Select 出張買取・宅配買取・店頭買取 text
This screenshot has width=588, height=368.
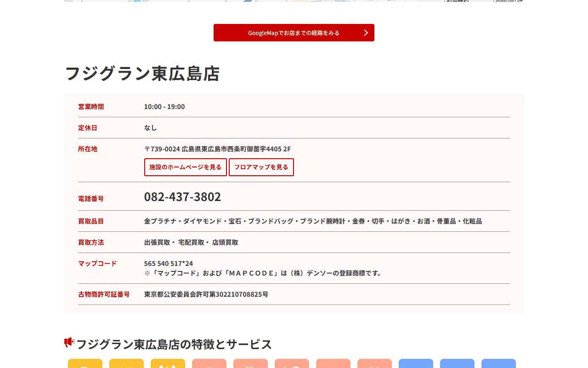(x=191, y=242)
